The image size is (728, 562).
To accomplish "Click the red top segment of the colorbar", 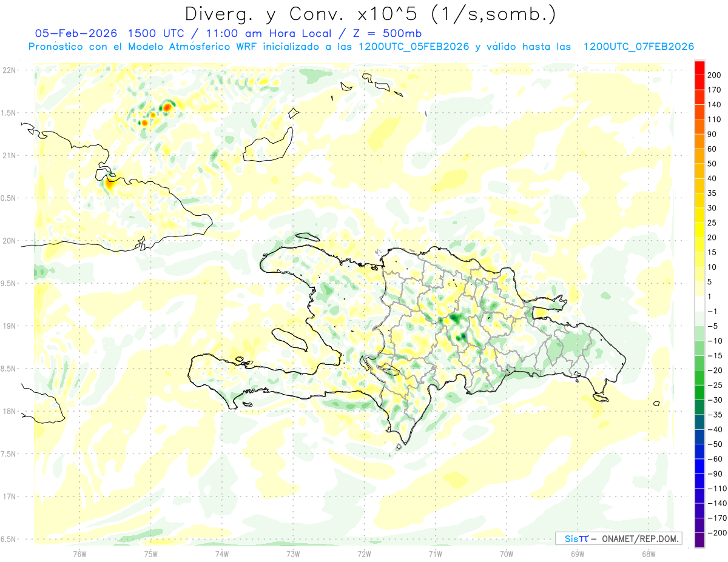I will [x=699, y=68].
